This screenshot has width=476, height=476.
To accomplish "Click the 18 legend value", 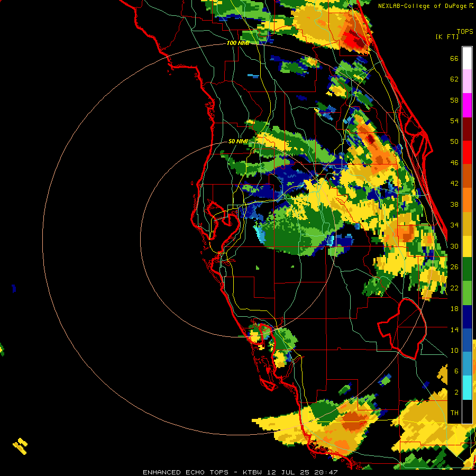I will click(454, 309).
